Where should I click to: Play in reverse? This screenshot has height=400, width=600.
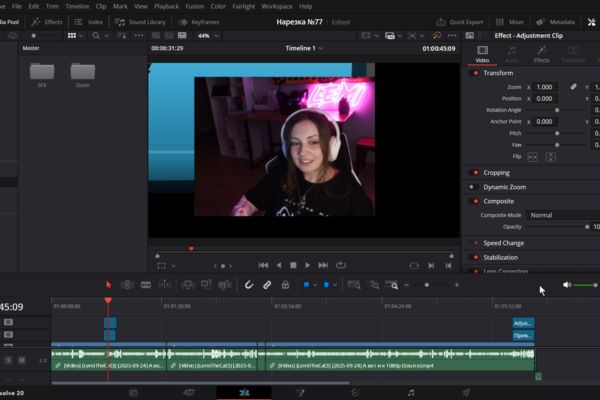[x=279, y=265]
